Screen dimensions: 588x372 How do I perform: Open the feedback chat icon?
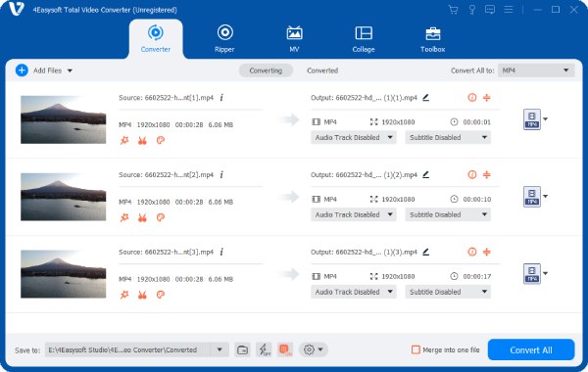490,10
